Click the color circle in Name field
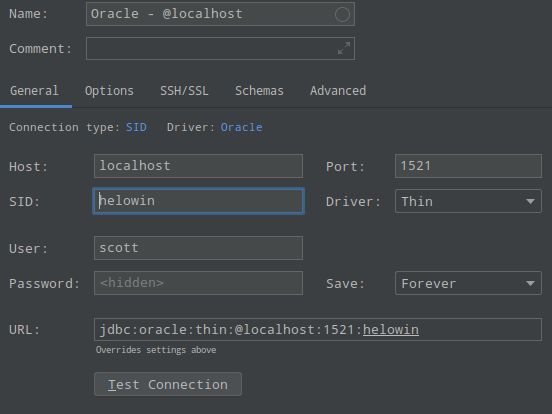Screen dimensions: 552x414 pyautogui.click(x=342, y=14)
